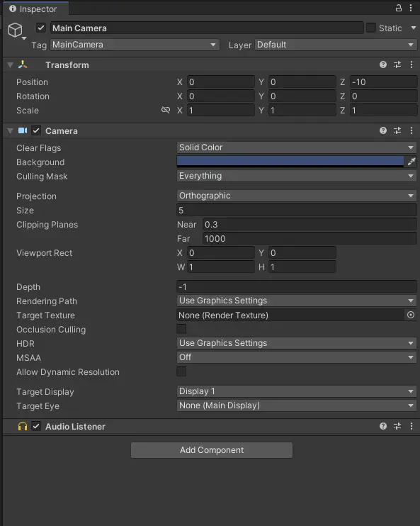Viewport: 420px width, 526px height.
Task: Open the Camera component help icon
Action: (x=383, y=131)
